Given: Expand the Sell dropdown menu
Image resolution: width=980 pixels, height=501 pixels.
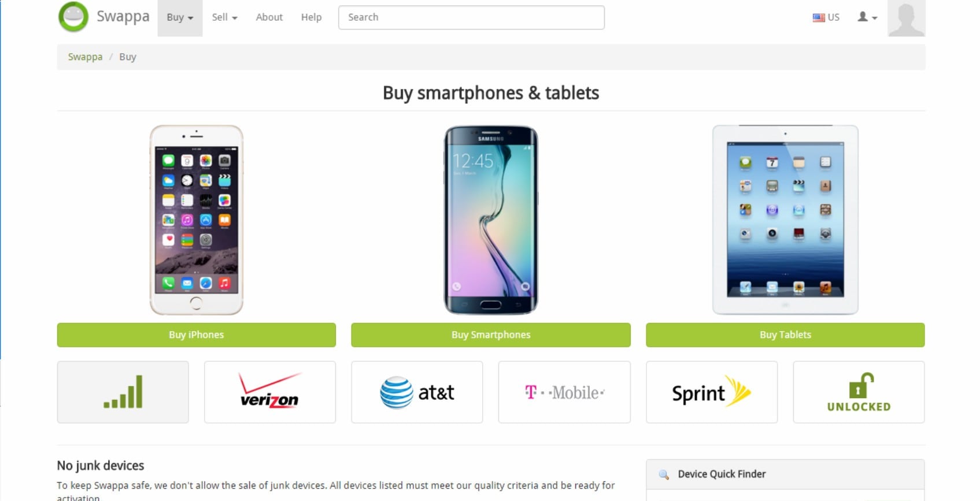Looking at the screenshot, I should (x=224, y=17).
